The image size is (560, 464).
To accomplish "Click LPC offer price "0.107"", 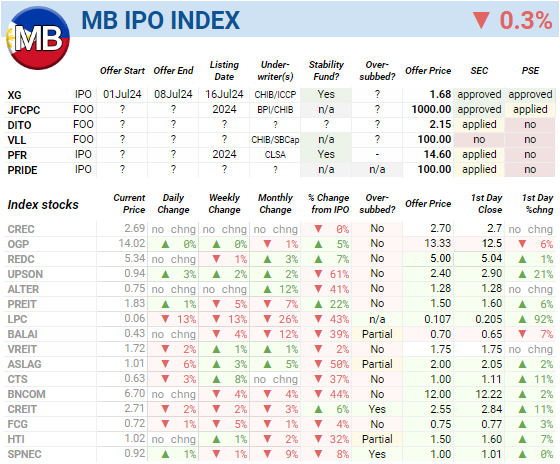I will click(438, 319).
